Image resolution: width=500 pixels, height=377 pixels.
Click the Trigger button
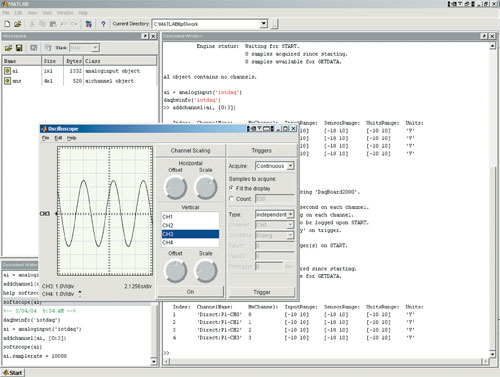262,292
